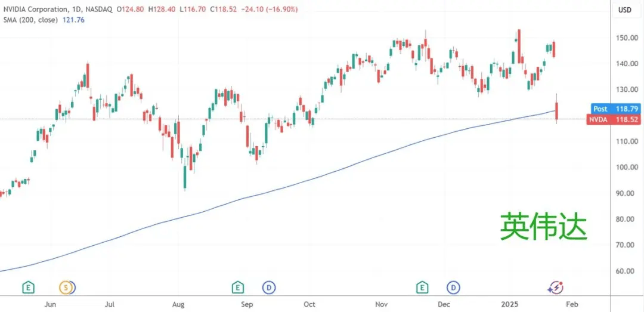Click the dividend D marker in December
This screenshot has width=644, height=312.
coord(453,288)
